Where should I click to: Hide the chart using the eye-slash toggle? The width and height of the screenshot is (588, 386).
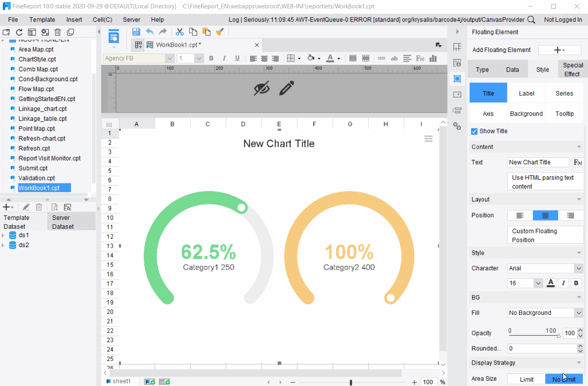pyautogui.click(x=261, y=88)
